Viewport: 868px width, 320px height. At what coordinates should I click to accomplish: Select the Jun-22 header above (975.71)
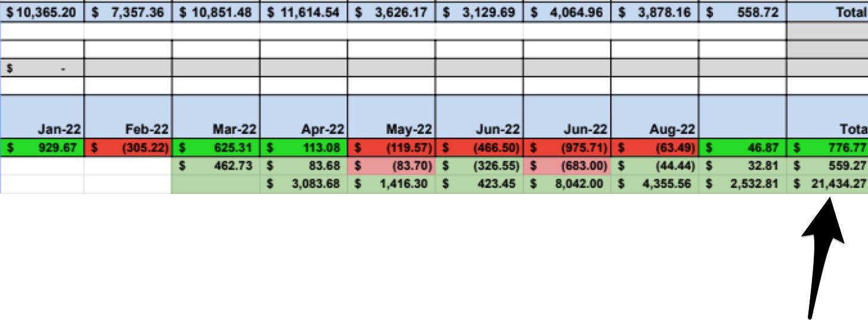568,117
